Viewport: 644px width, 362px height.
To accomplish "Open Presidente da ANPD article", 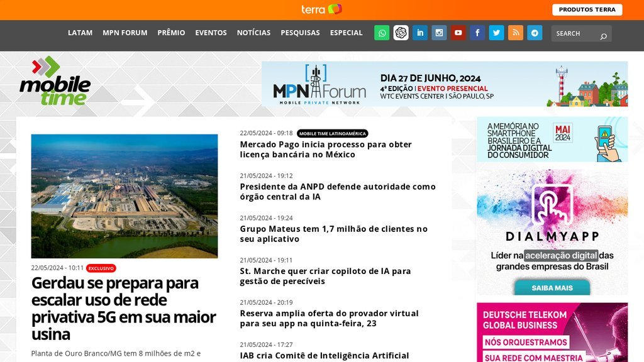I will [x=338, y=192].
